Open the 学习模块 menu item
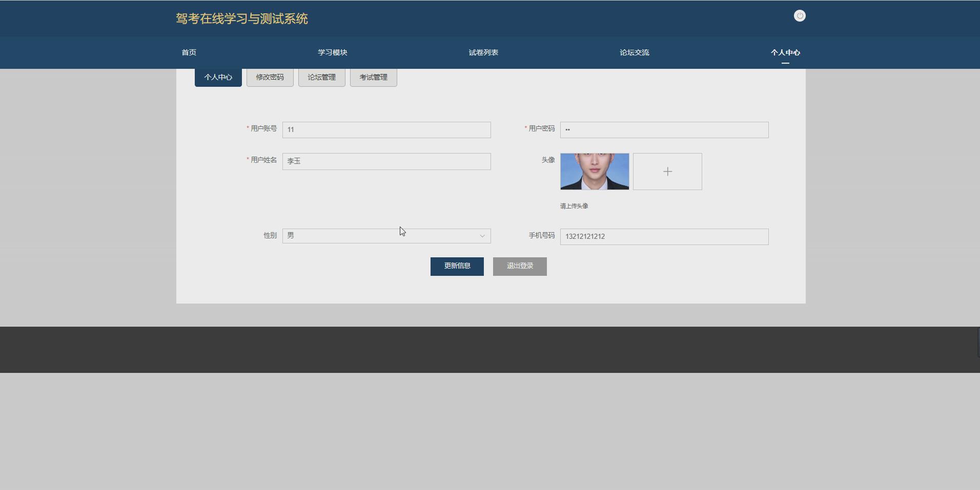 pyautogui.click(x=332, y=52)
